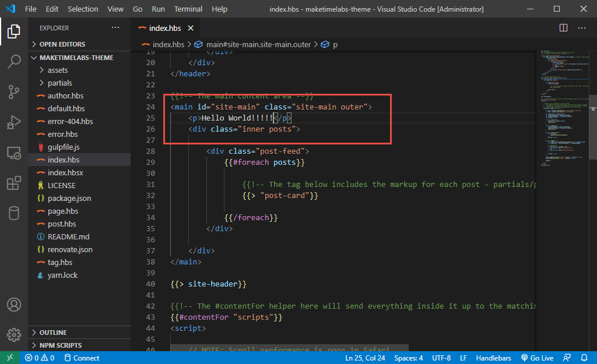Open author.hbs in the explorer
Screen dimensions: 597x364
tap(79, 96)
